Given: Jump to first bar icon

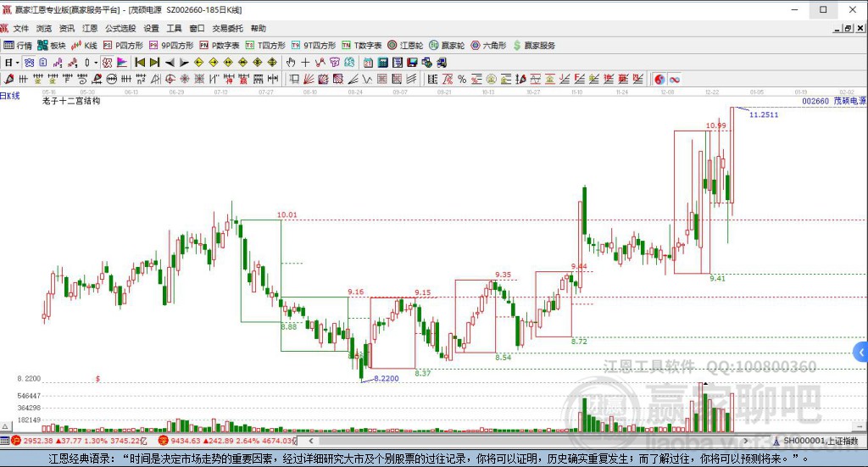Looking at the screenshot, I should click(140, 63).
